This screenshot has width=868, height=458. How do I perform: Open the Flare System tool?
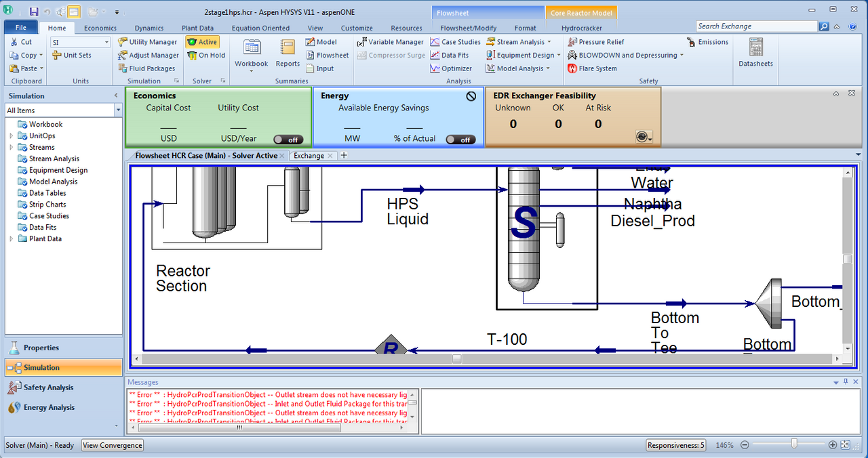(593, 68)
